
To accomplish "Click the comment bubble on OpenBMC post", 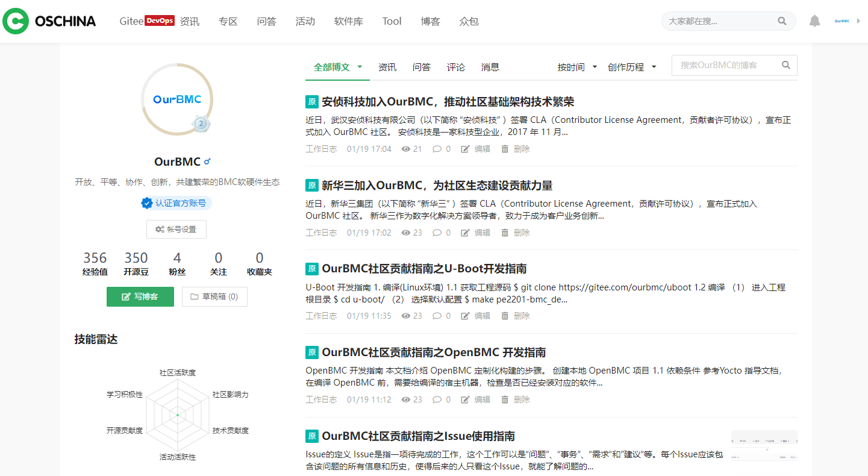I will point(437,399).
